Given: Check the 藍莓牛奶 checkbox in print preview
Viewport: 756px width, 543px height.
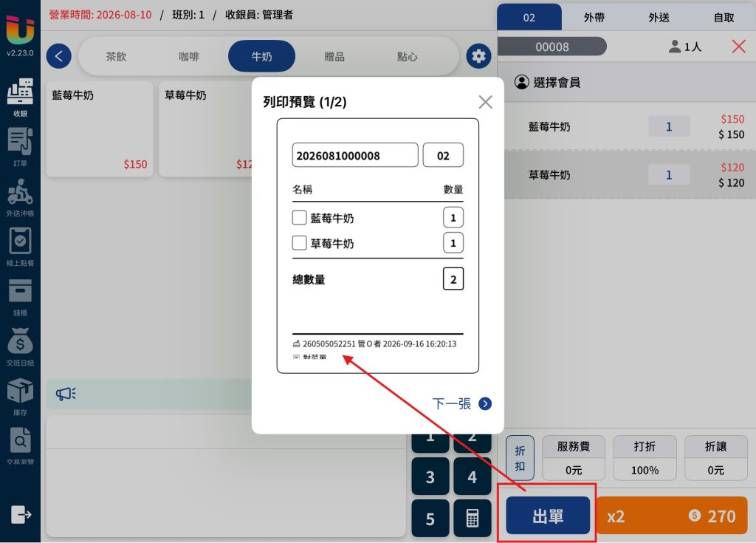Looking at the screenshot, I should tap(300, 217).
